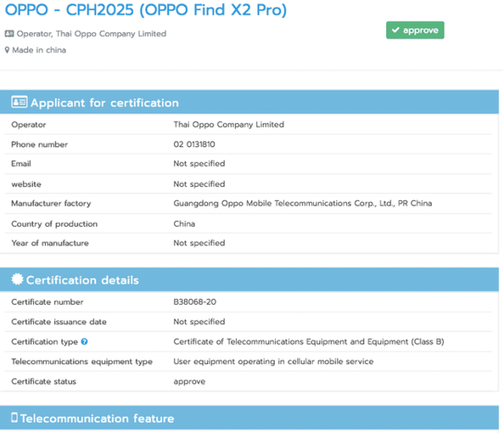This screenshot has width=504, height=433.
Task: Select the value 'Thai Oppo Company Limited' in Operator row
Action: pyautogui.click(x=229, y=125)
